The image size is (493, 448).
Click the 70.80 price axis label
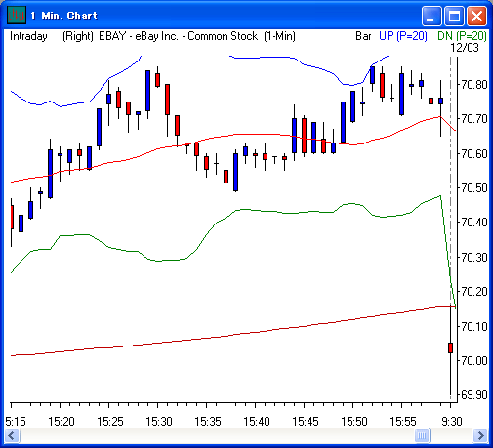point(474,85)
